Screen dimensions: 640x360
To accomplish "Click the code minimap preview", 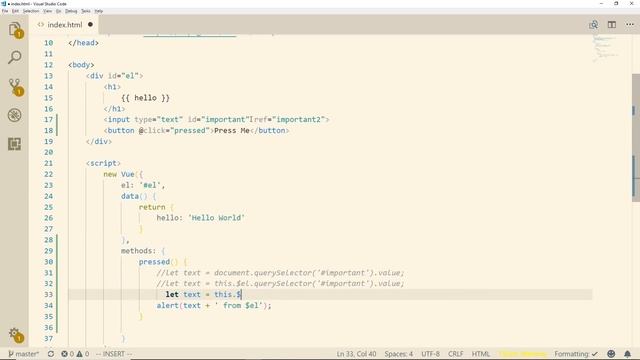I will coord(605,49).
